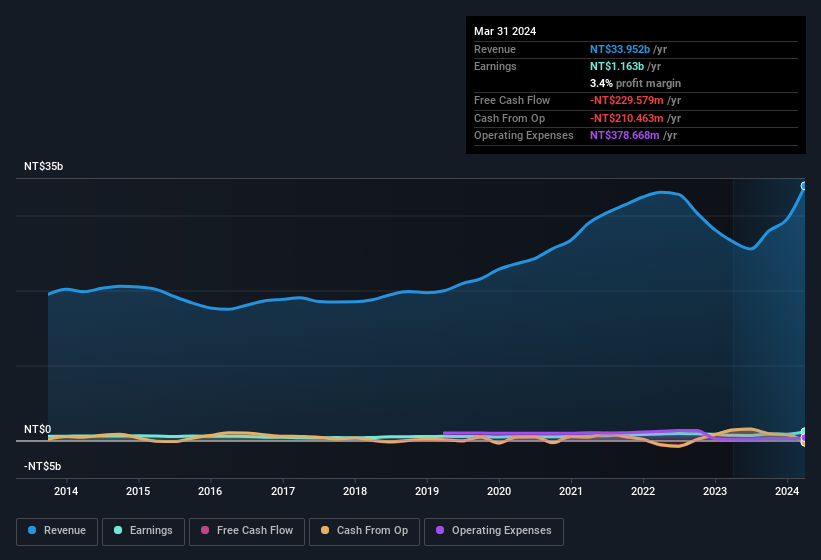Click the pink Free Cash Flow legend dot
This screenshot has width=821, height=560.
point(207,531)
